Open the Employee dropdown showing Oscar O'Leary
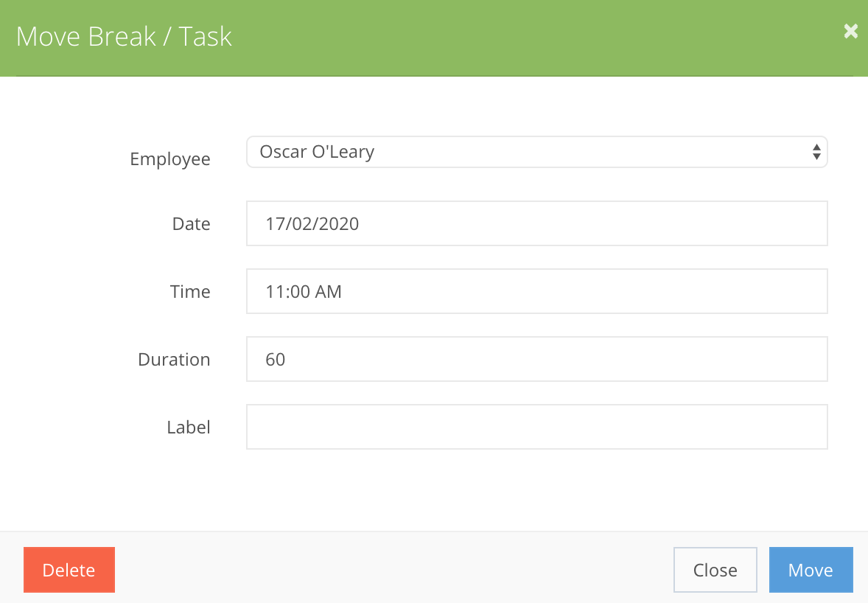This screenshot has height=603, width=868. (x=536, y=152)
